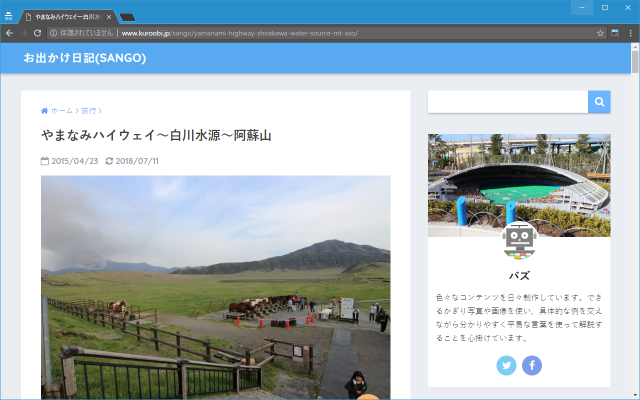Minimize the browser window
The height and width of the screenshot is (400, 640).
click(x=582, y=7)
